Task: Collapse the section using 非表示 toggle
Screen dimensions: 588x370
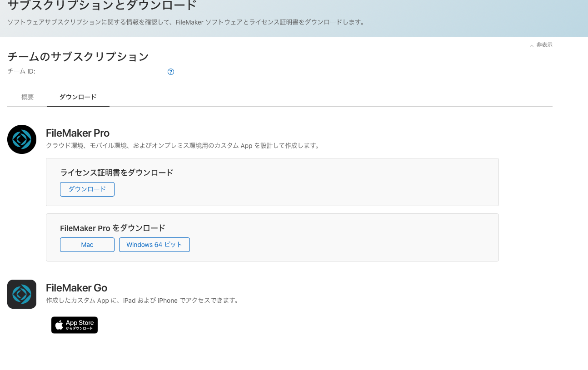Action: [x=541, y=45]
